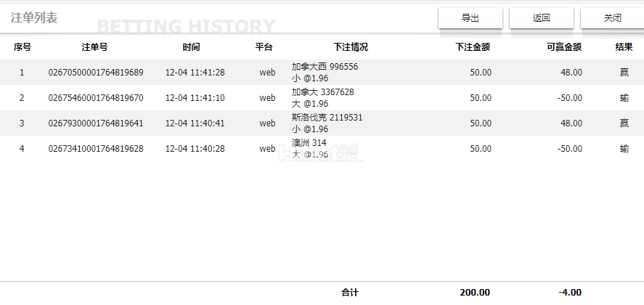Viewport: 644px width, 305px height.
Task: Click the 合计 total label
Action: (x=350, y=293)
